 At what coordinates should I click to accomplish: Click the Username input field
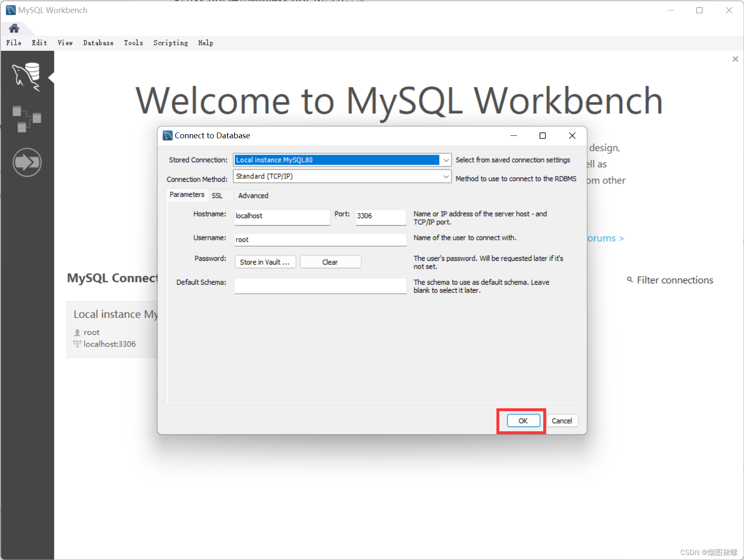pos(320,239)
